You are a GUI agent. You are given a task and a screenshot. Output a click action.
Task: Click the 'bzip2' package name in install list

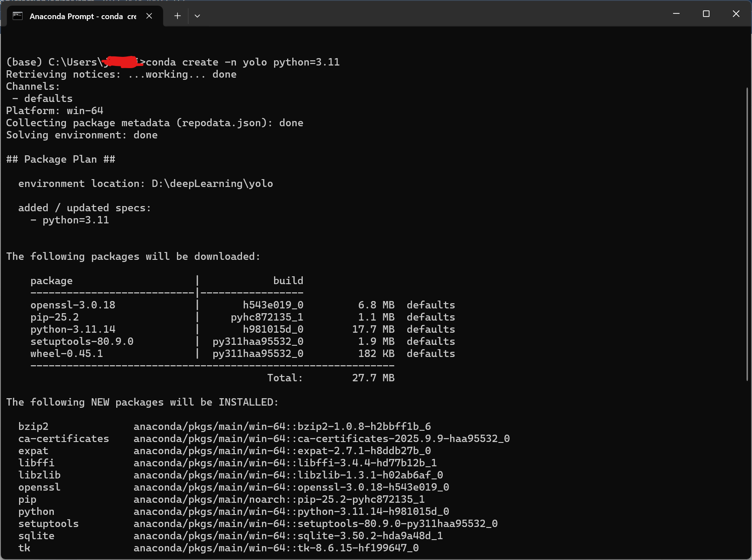(x=33, y=426)
